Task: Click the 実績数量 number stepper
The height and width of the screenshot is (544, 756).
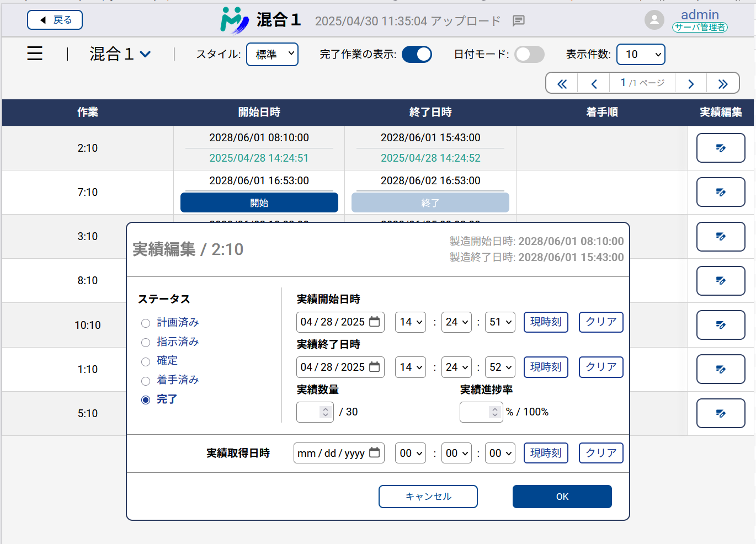Action: [x=325, y=412]
